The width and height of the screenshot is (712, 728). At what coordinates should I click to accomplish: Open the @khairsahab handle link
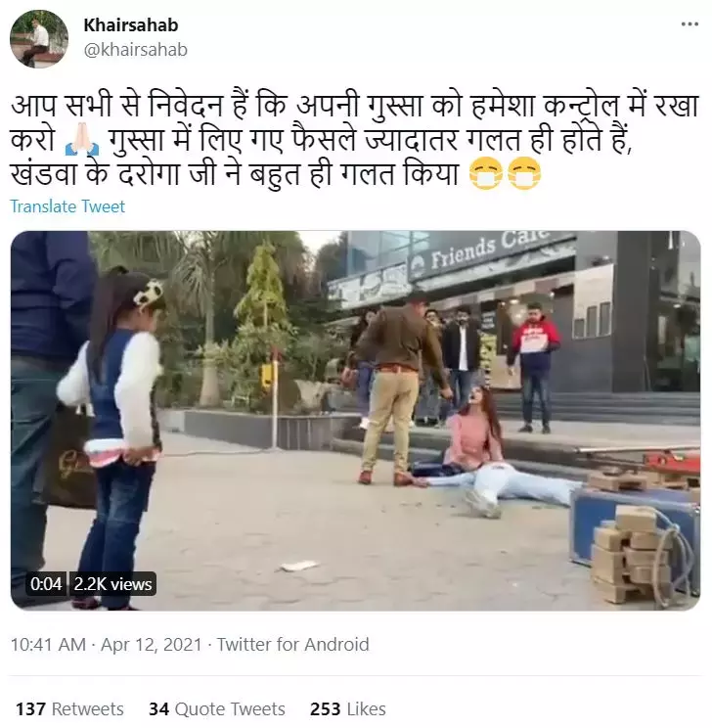136,49
